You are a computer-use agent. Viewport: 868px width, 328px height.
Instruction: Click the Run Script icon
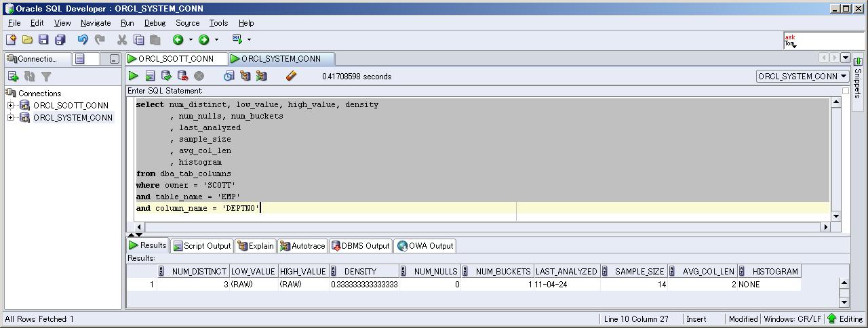150,76
